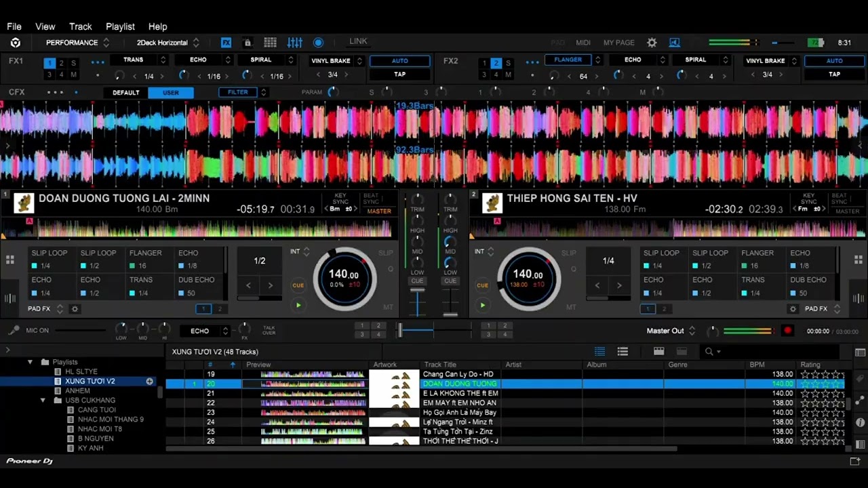Viewport: 868px width, 488px height.
Task: Click plus icon beside XUNG TƯƠI V2
Action: point(149,382)
